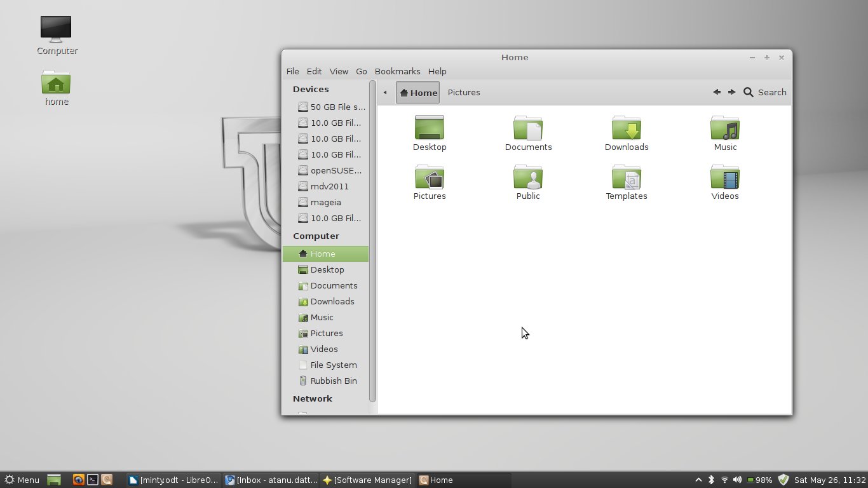This screenshot has height=488, width=868.
Task: Click the volume icon in system tray
Action: coord(737,480)
